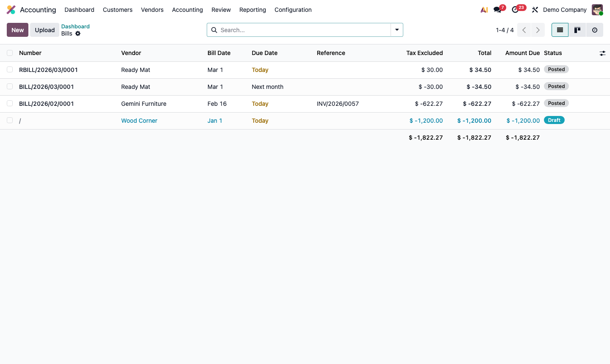610x364 pixels.
Task: Check the checkbox for RBILL/2026/03/0001
Action: (10, 69)
